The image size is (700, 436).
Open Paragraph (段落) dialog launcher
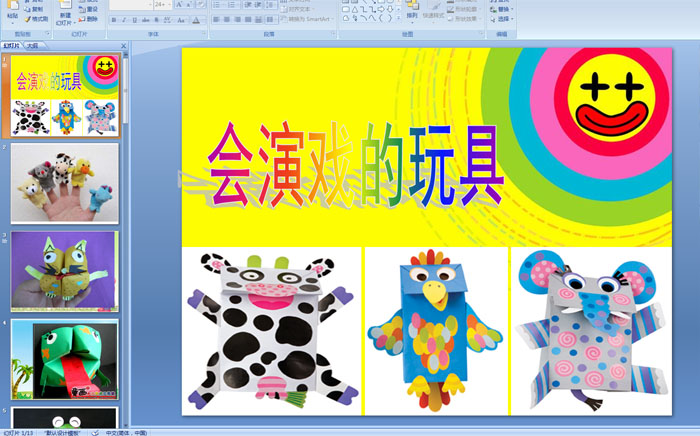pyautogui.click(x=333, y=33)
